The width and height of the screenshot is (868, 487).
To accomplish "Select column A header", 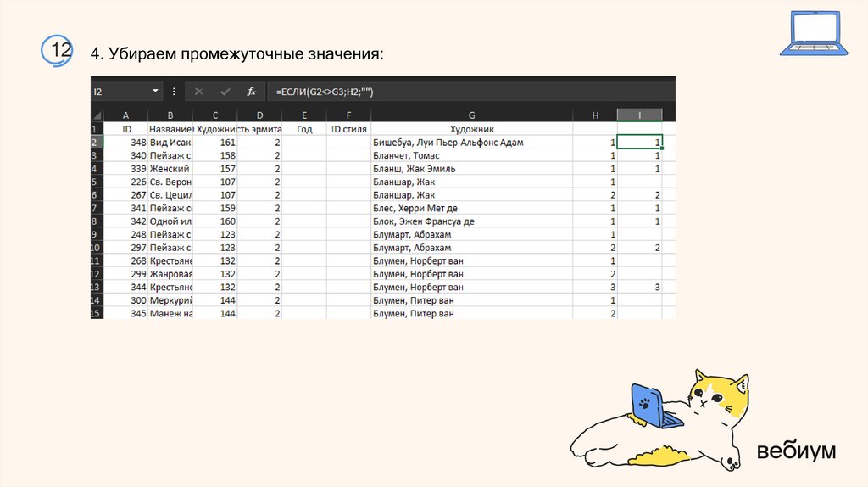I will pos(125,115).
